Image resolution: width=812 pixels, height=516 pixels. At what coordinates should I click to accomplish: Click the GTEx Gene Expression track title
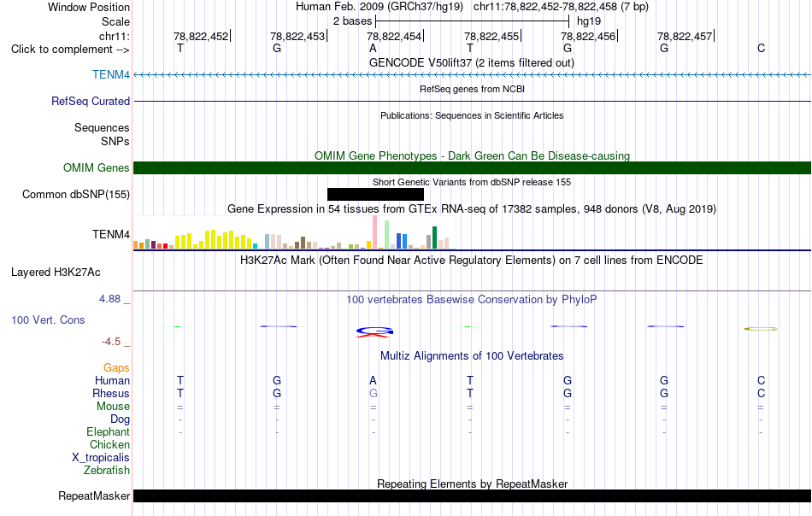click(472, 209)
